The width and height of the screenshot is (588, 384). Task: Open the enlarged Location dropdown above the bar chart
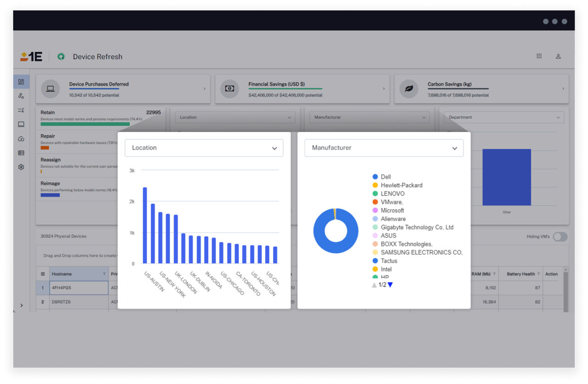point(204,148)
